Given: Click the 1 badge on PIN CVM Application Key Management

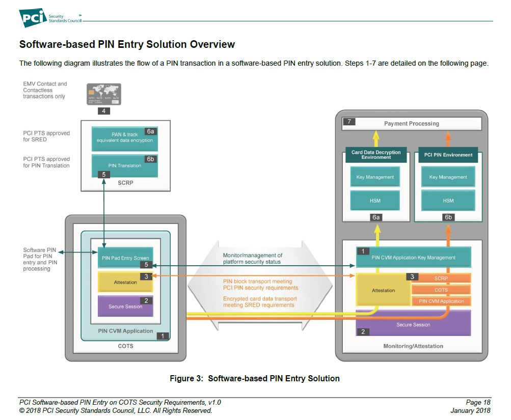Looking at the screenshot, I should 363,251.
